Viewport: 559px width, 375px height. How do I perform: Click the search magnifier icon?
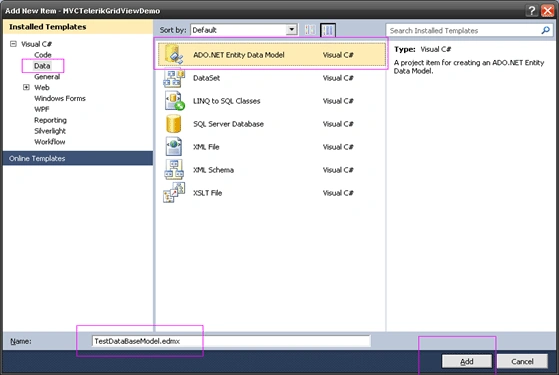545,30
